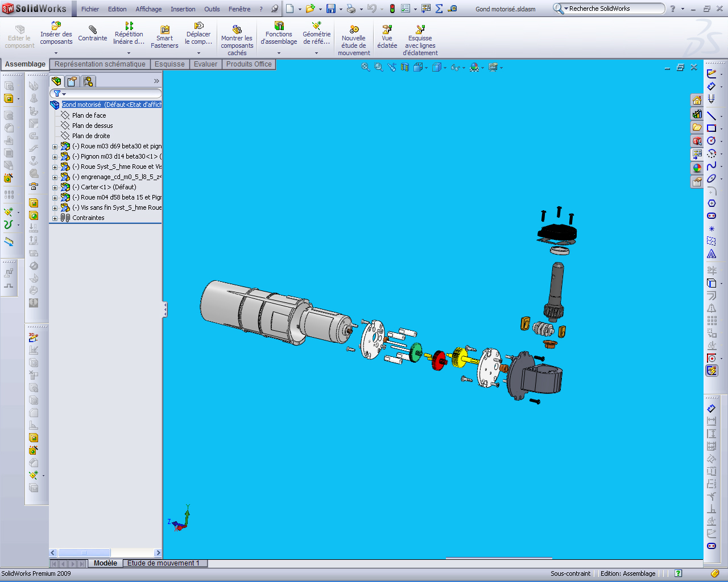Open Insérer des composants dropdown arrow

[56, 53]
